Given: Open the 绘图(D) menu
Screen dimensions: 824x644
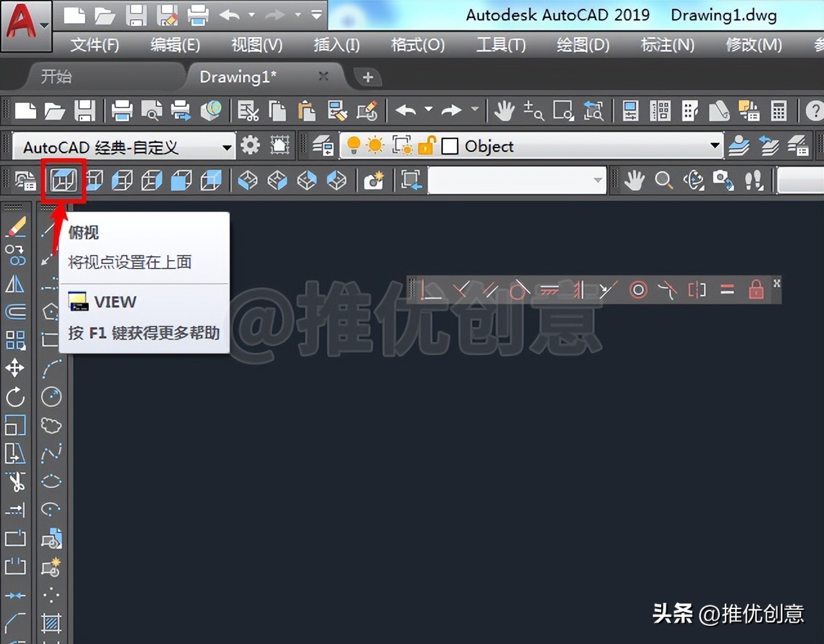Looking at the screenshot, I should tap(581, 45).
